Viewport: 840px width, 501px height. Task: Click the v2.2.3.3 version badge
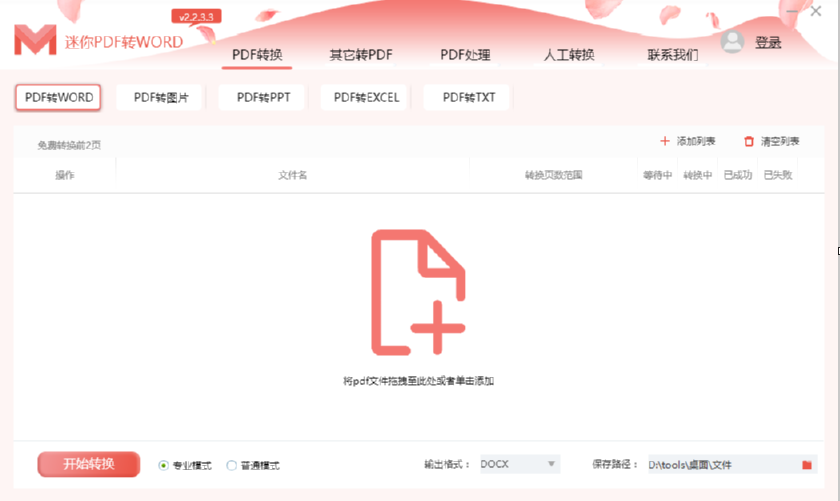tap(196, 17)
